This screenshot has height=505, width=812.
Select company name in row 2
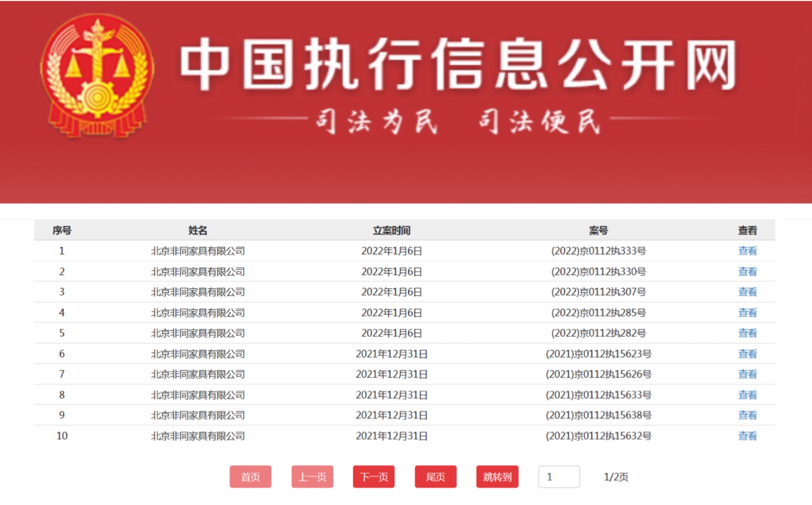(x=198, y=272)
